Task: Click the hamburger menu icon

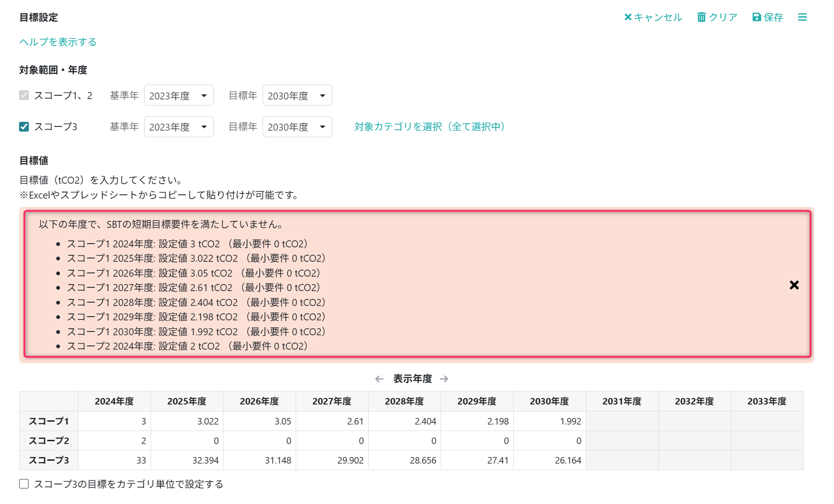Action: pyautogui.click(x=802, y=17)
